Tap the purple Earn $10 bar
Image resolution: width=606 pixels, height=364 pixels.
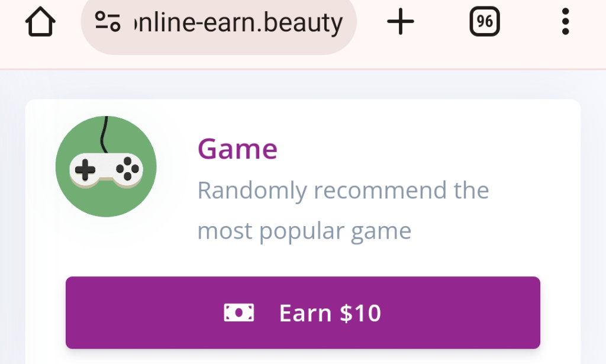point(303,313)
